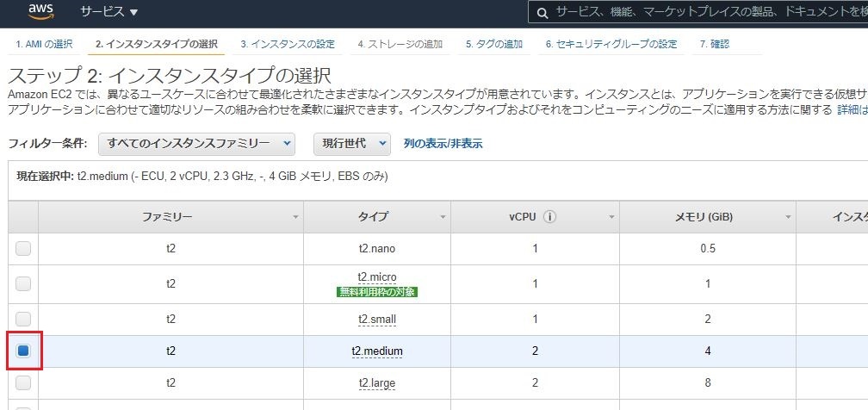Go to step 6. セキュリティグループの設定

pos(611,44)
